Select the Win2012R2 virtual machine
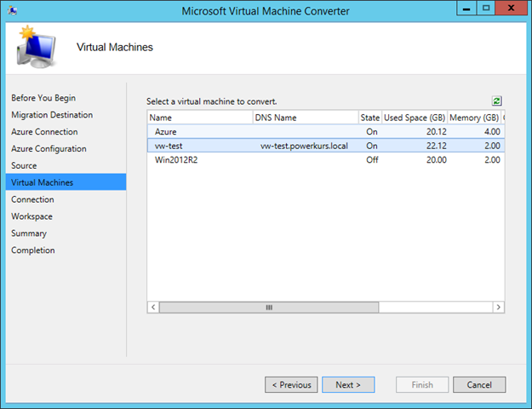532x409 pixels. point(326,159)
